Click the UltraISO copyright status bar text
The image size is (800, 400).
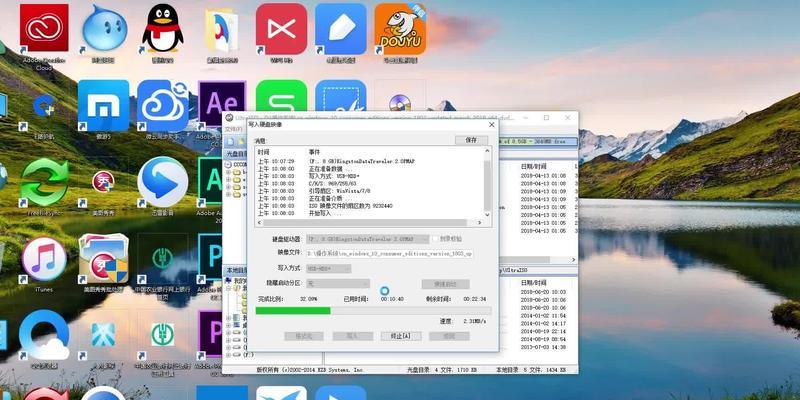coord(309,369)
